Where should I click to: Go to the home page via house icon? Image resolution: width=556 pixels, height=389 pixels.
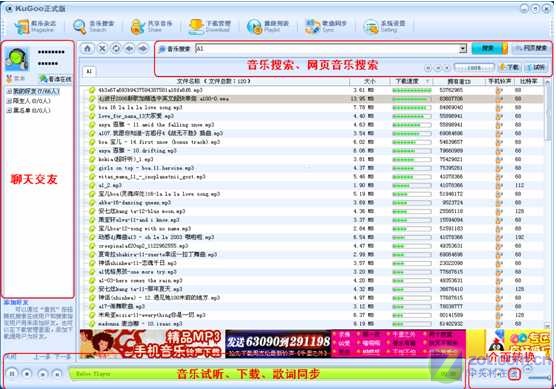tap(88, 49)
